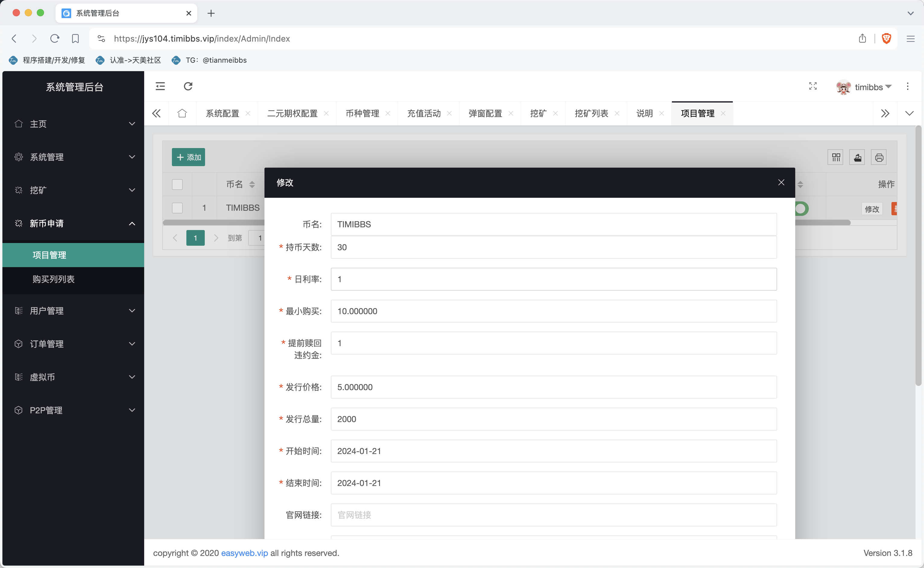
Task: Open the column filter grid icon
Action: coord(836,157)
